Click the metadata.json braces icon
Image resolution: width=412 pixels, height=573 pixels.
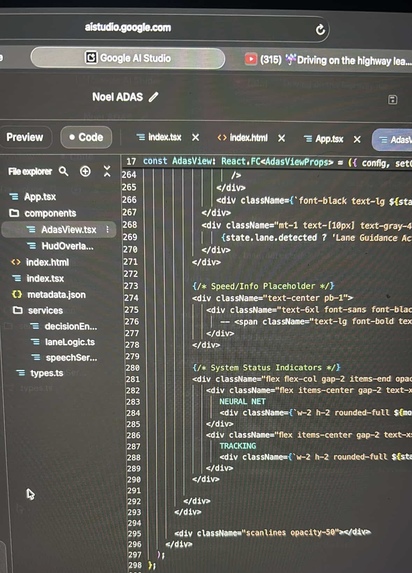pyautogui.click(x=17, y=294)
